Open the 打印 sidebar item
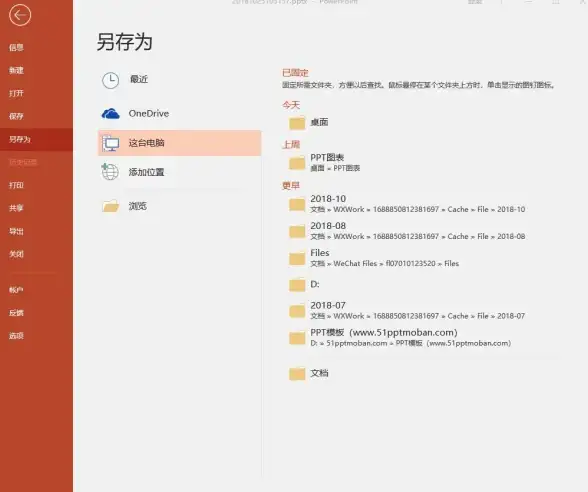The height and width of the screenshot is (492, 588). point(16,185)
